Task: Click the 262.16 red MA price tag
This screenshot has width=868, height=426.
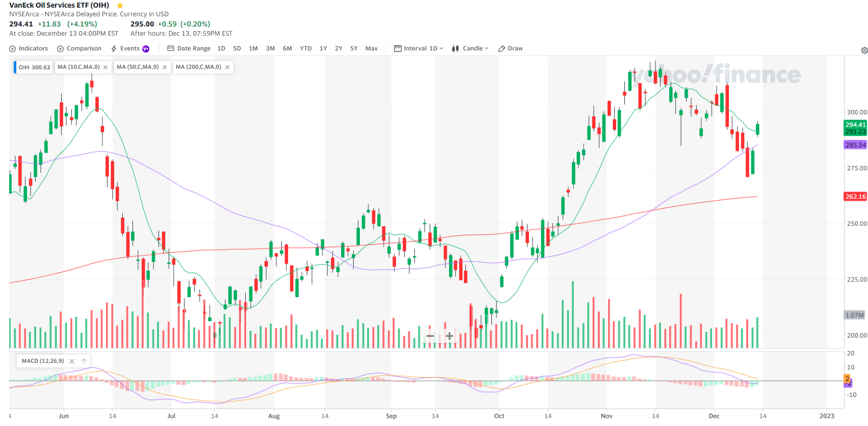Action: click(x=855, y=196)
